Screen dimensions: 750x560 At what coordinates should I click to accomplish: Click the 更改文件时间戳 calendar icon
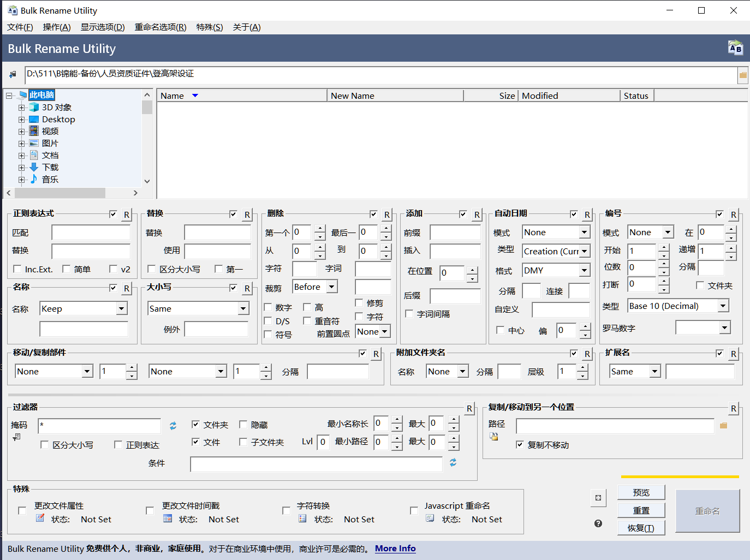click(168, 518)
